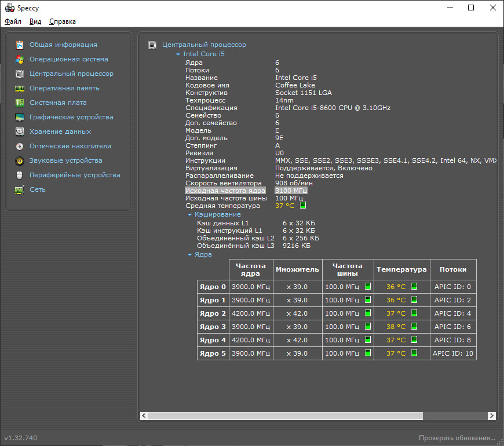Viewport: 504px width, 446px height.
Task: Click the Оптические накопители disc icon
Action: (20, 146)
